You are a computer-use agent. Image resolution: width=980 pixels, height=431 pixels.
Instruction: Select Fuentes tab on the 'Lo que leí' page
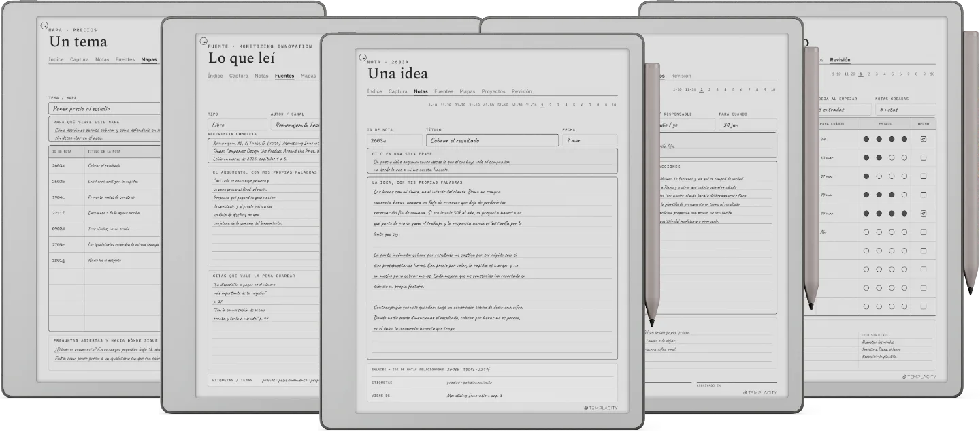(x=284, y=76)
